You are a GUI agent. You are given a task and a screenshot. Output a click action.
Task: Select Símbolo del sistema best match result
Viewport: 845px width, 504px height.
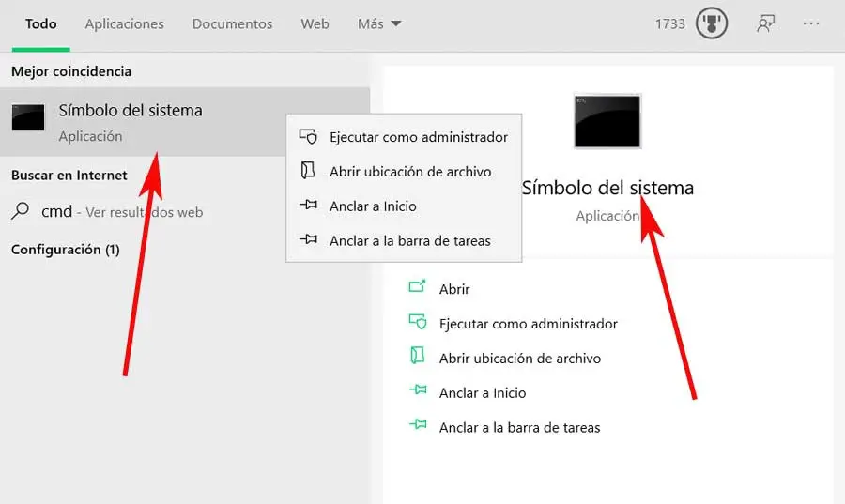click(185, 122)
